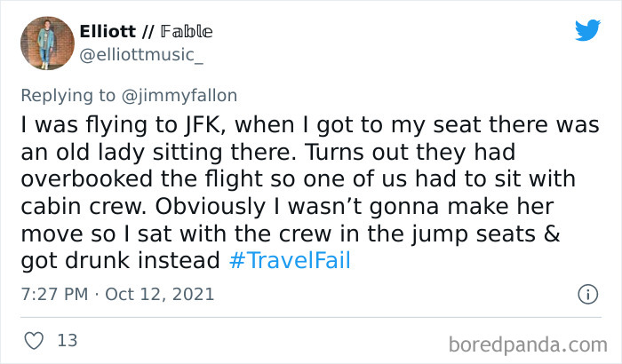Open Elliott's profile picture
Viewport: 622px width, 364px height.
click(x=45, y=44)
